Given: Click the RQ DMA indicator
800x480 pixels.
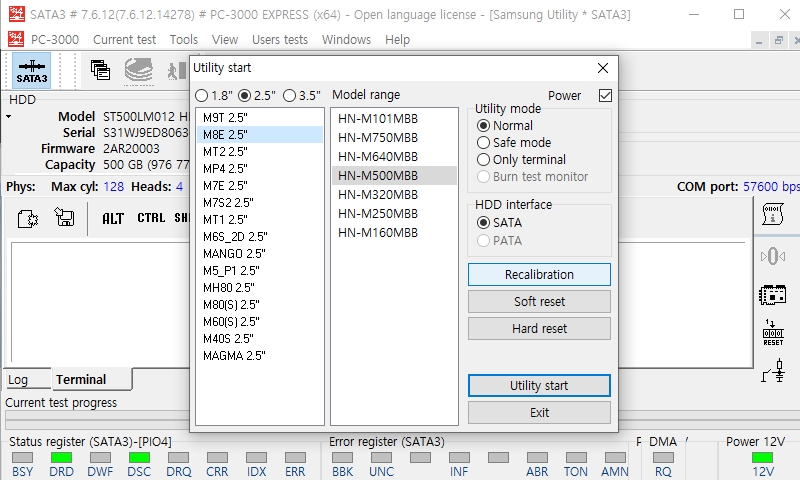Looking at the screenshot, I should tap(663, 458).
